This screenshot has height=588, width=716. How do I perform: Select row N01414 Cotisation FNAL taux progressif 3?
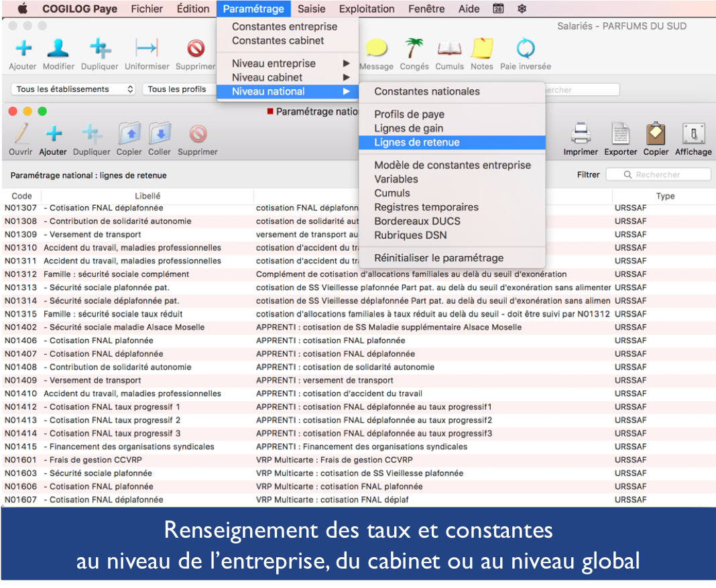[359, 433]
